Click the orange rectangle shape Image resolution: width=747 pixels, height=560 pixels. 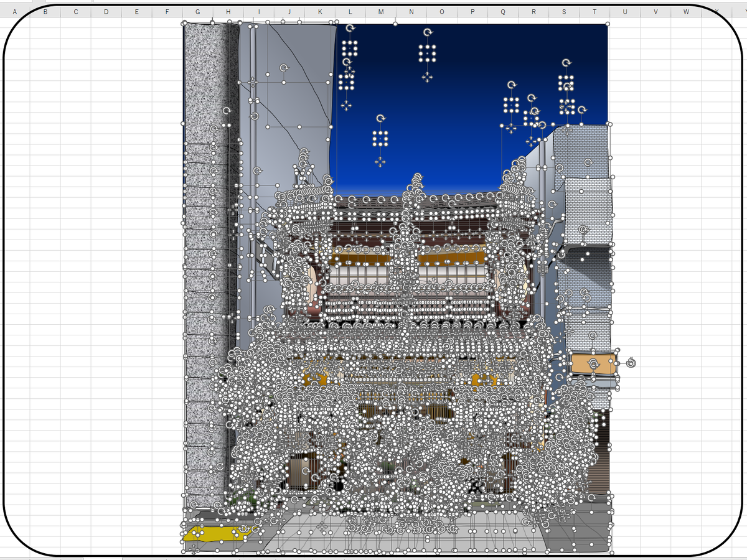coord(593,363)
